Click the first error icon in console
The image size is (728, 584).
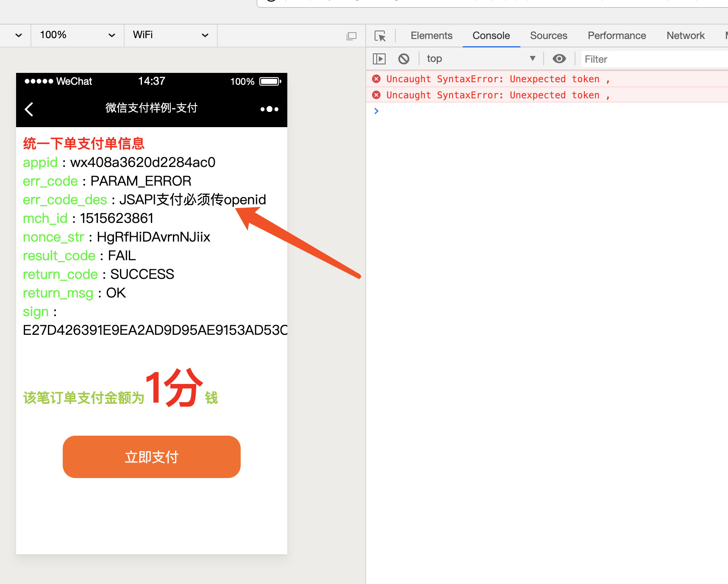click(376, 79)
